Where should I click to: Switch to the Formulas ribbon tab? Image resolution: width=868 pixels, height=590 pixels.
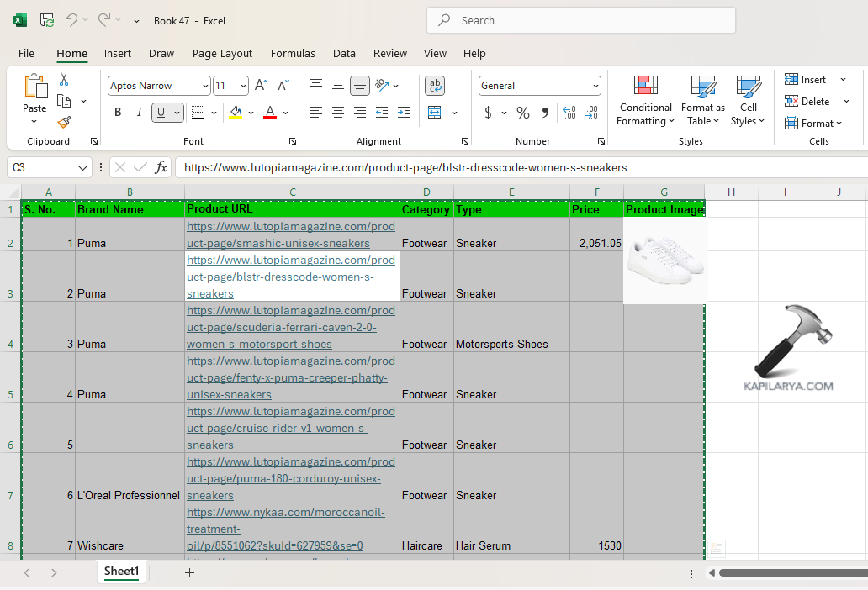point(293,53)
